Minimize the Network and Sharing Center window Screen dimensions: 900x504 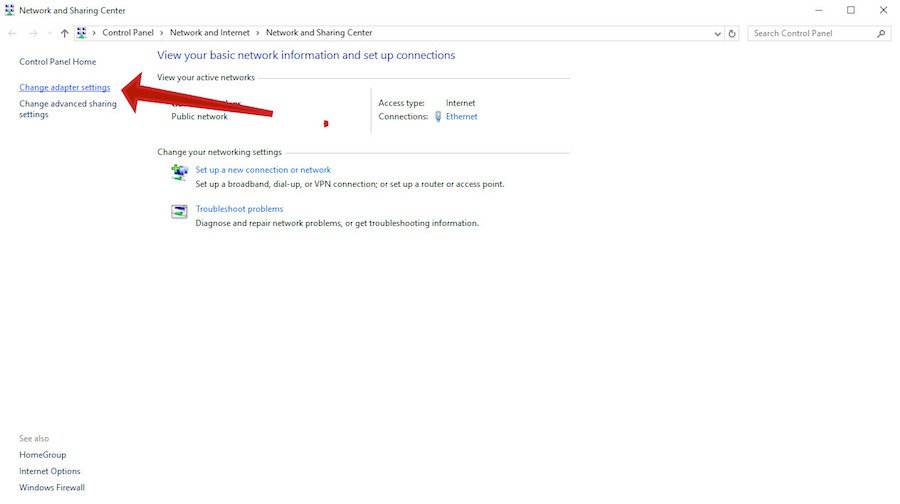pyautogui.click(x=819, y=10)
